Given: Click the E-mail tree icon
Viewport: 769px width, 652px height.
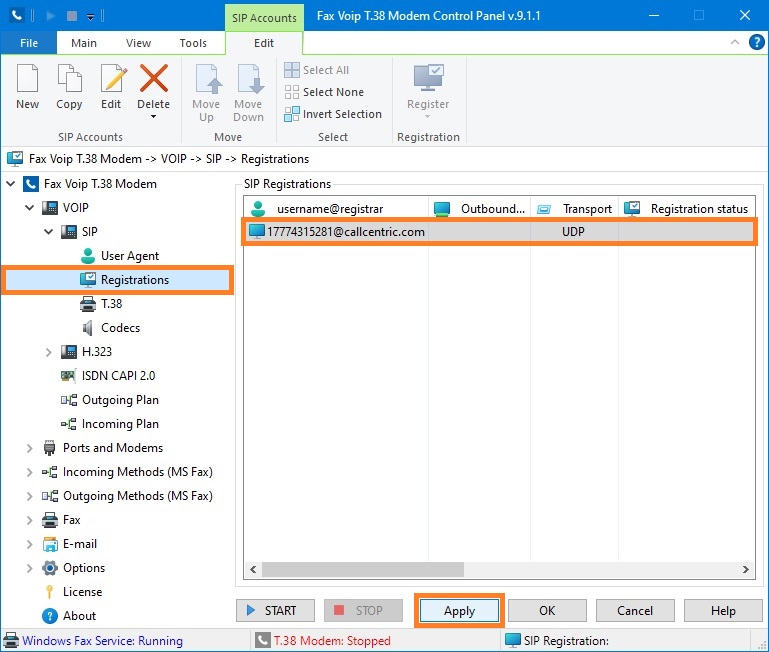Looking at the screenshot, I should click(50, 544).
